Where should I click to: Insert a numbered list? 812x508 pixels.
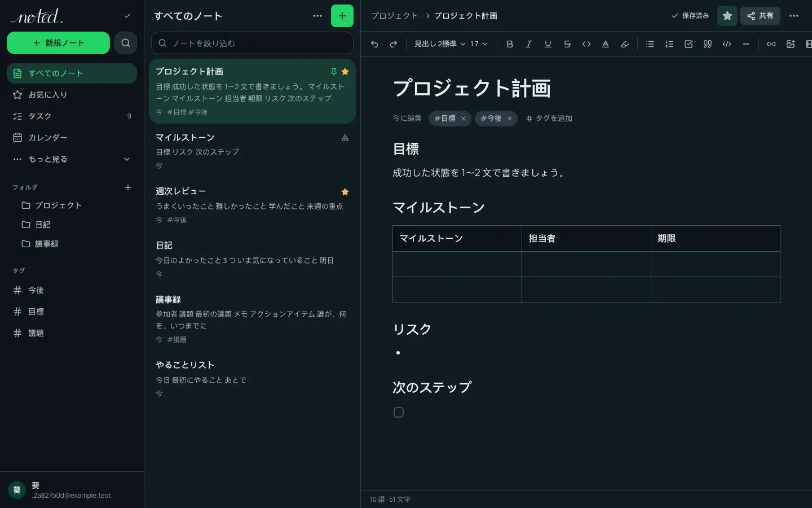669,44
